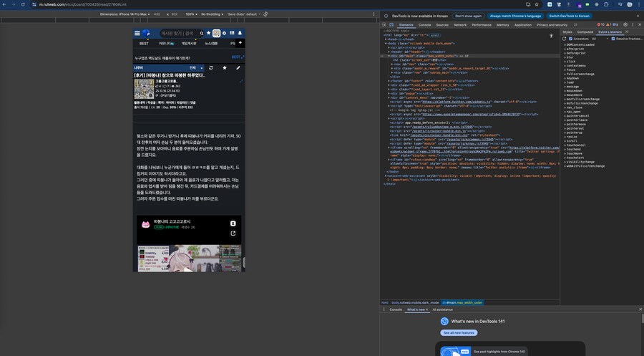Click the rotate screen icon in device toolbar
644x356 pixels.
point(265,14)
